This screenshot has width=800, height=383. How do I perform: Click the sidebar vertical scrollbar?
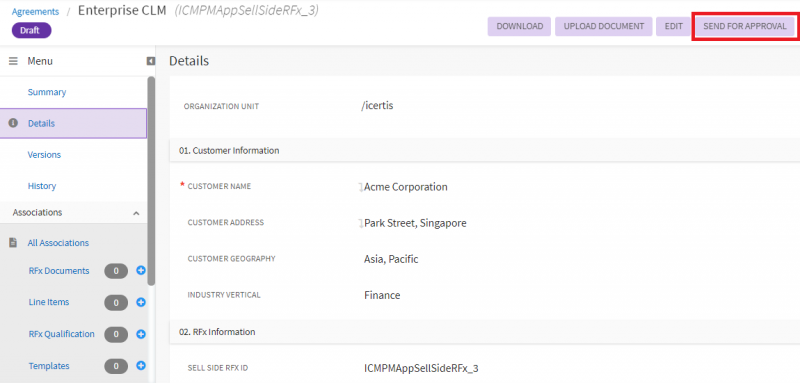click(151, 181)
